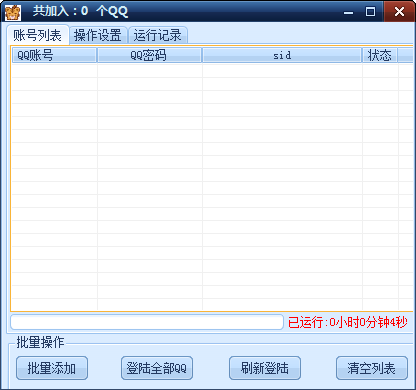Click the 批量操作 group label
416x390 pixels.
point(40,342)
